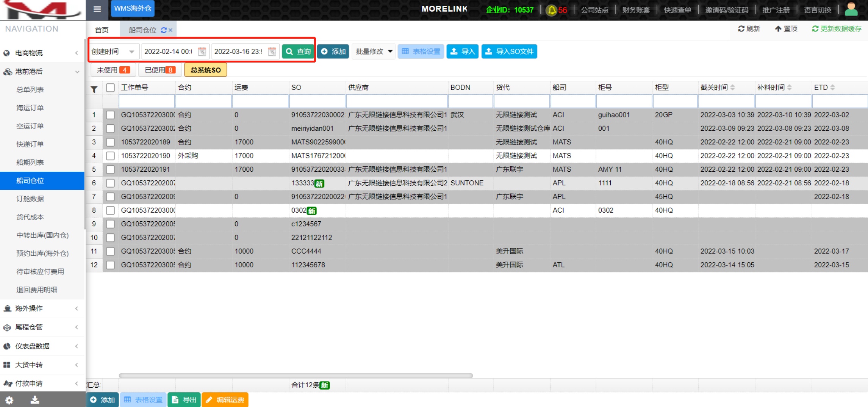Click the download icon in sidebar footer

coord(35,400)
